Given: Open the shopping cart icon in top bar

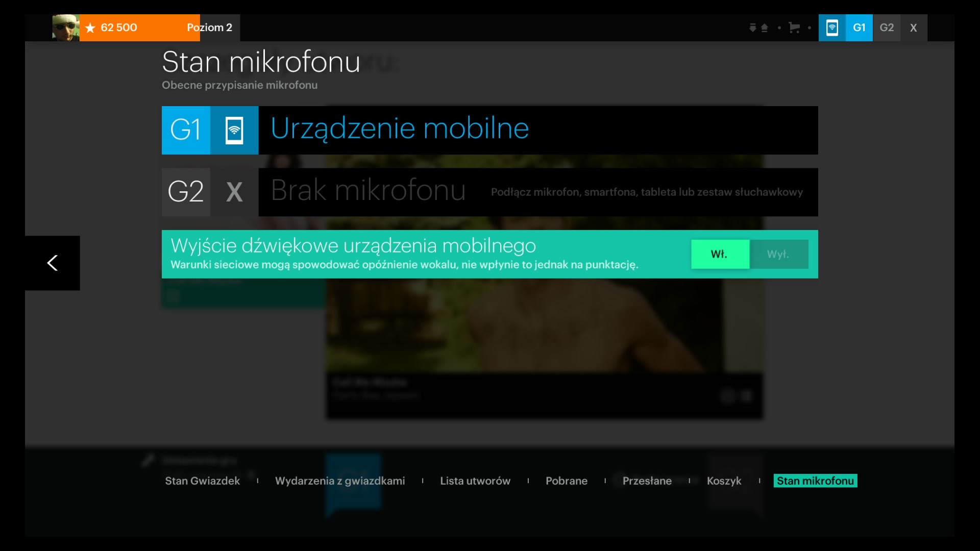Looking at the screenshot, I should [794, 28].
